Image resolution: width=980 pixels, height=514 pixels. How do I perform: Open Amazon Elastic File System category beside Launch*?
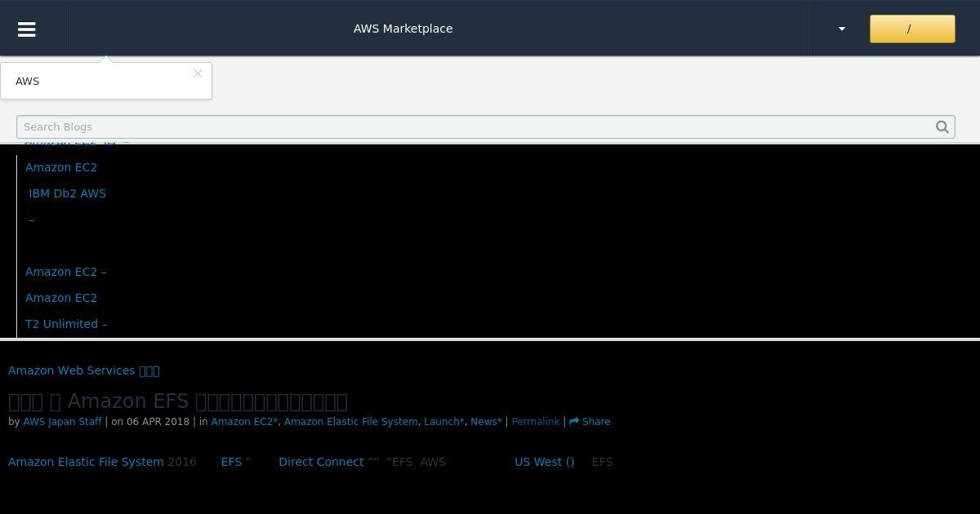click(350, 422)
